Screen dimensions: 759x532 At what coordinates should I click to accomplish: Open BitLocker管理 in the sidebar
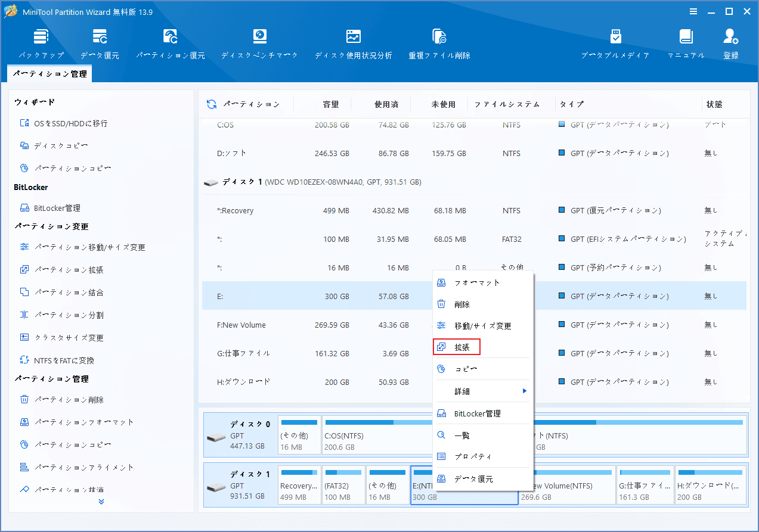51,208
